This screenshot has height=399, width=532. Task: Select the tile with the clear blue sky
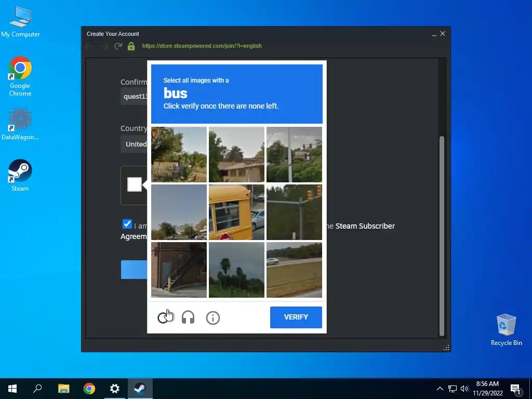(x=179, y=212)
